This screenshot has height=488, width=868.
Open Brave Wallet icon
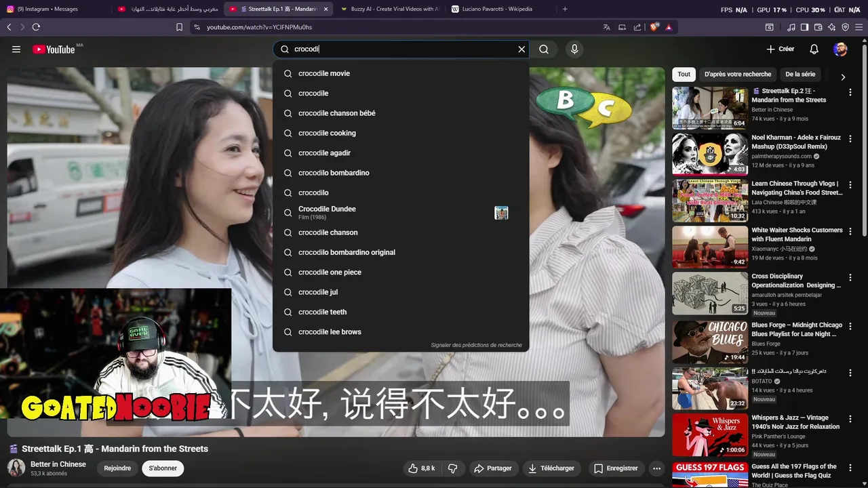coord(818,27)
